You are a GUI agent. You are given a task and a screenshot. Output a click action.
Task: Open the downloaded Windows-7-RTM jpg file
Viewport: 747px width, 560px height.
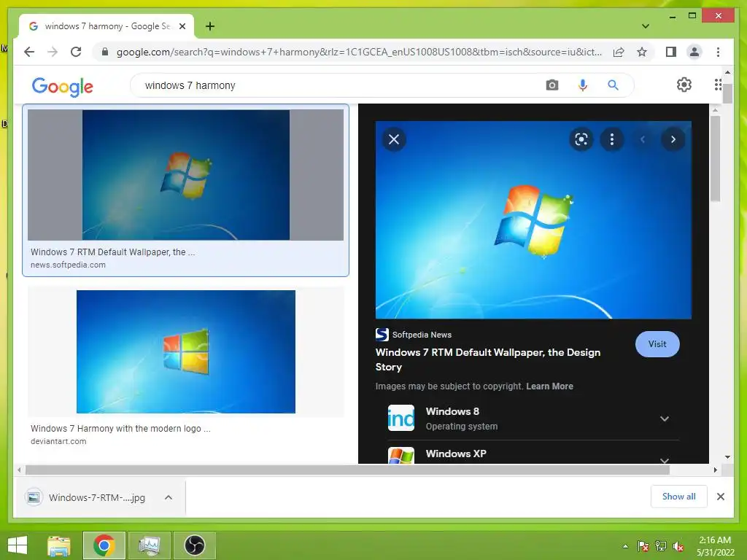point(86,497)
